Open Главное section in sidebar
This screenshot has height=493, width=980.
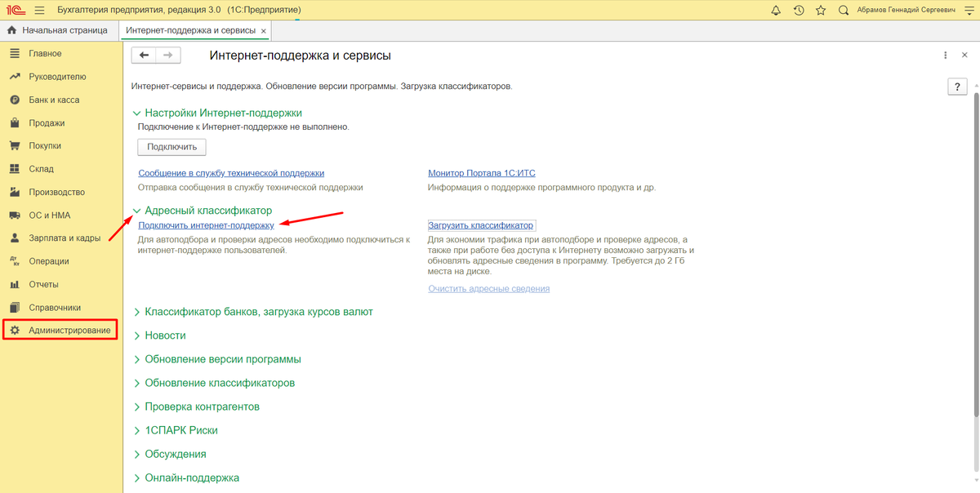[x=45, y=54]
